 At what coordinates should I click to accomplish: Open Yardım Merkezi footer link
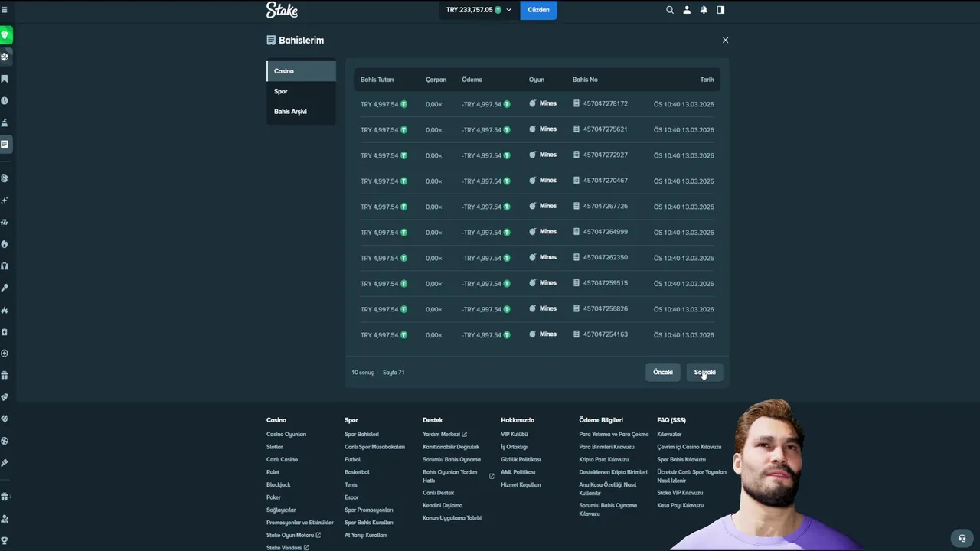click(x=444, y=434)
